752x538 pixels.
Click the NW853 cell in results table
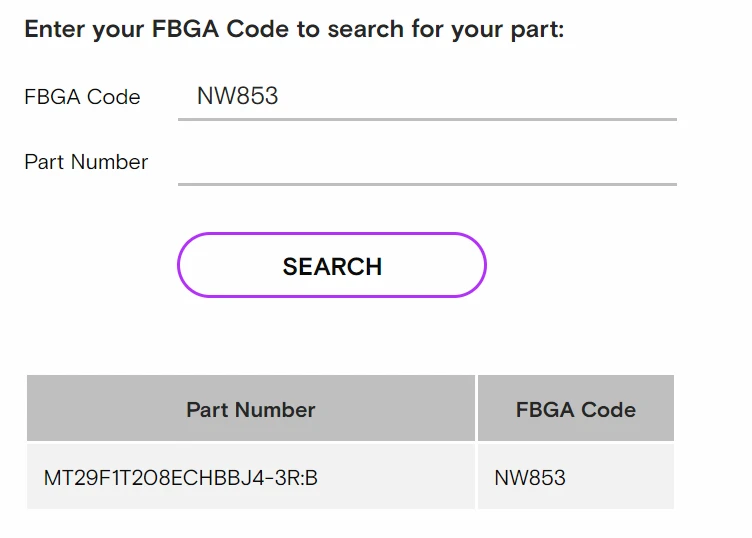[x=530, y=478]
